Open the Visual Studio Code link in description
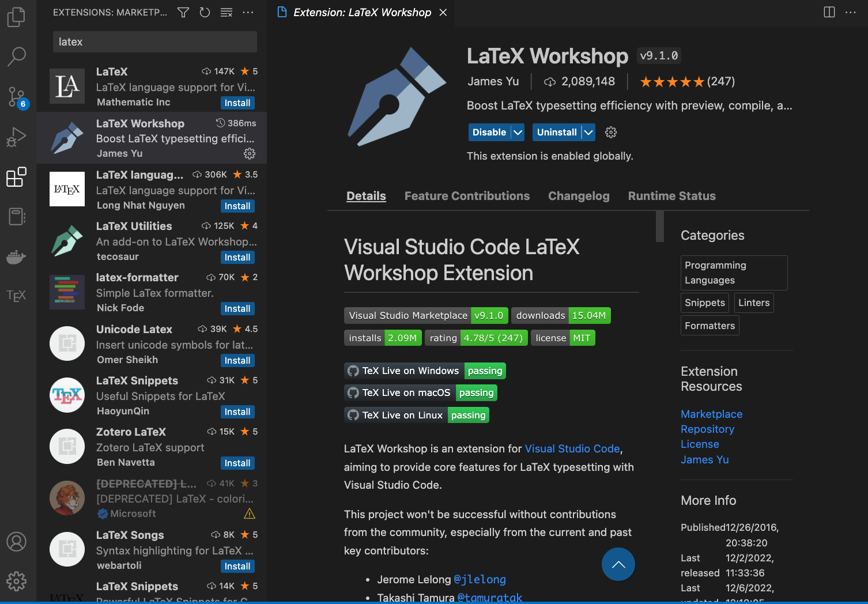Screen dimensions: 868x604 click(572, 448)
